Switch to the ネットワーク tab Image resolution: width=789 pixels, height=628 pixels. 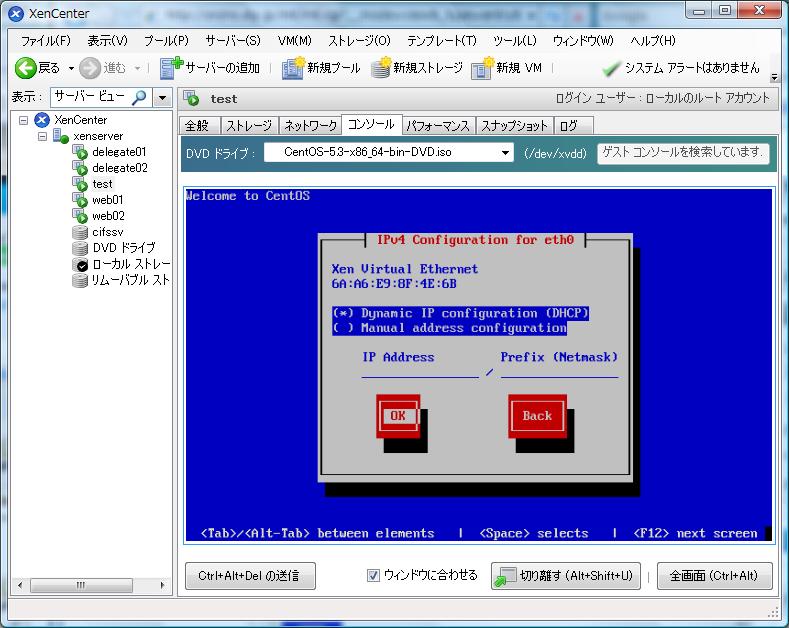(310, 126)
